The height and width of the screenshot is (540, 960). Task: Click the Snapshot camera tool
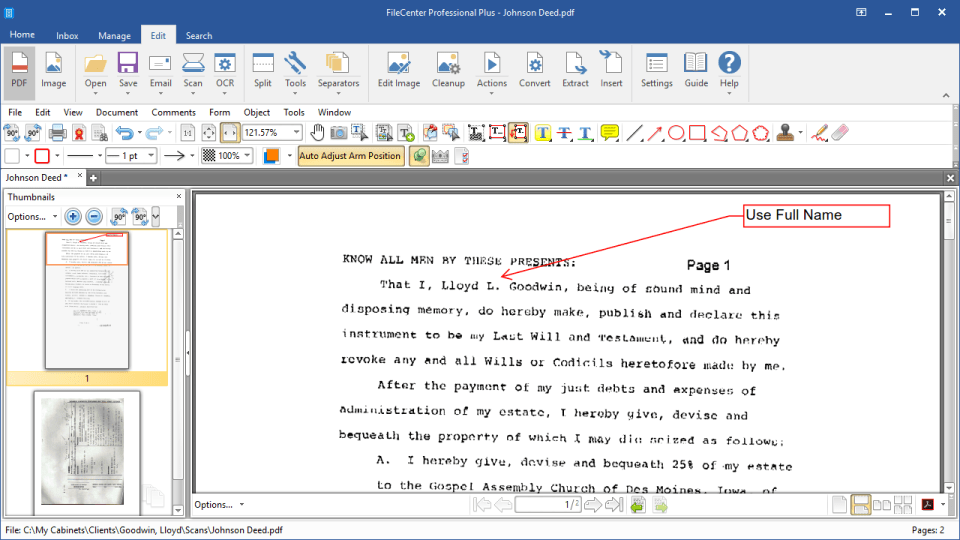pos(340,132)
